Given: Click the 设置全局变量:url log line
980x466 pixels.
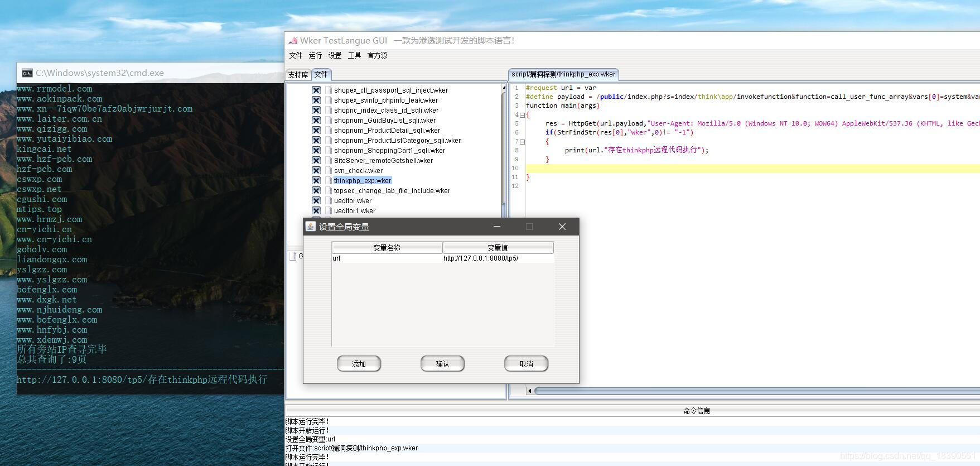Looking at the screenshot, I should (310, 439).
